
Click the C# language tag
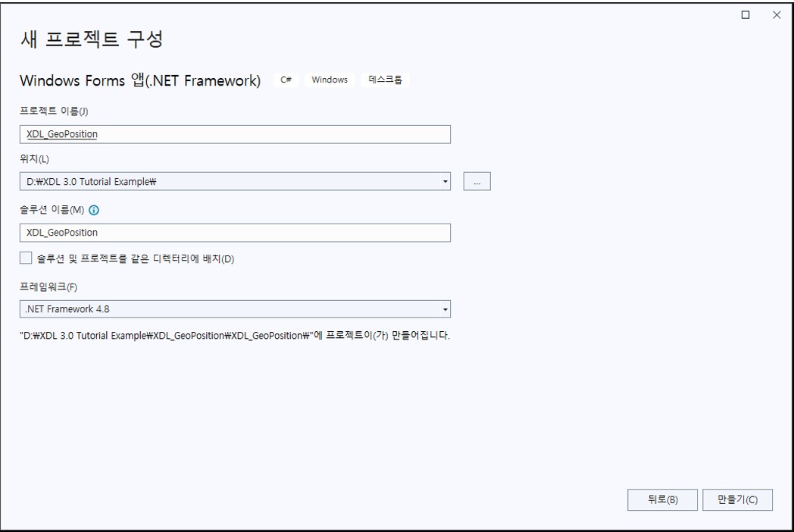(286, 80)
